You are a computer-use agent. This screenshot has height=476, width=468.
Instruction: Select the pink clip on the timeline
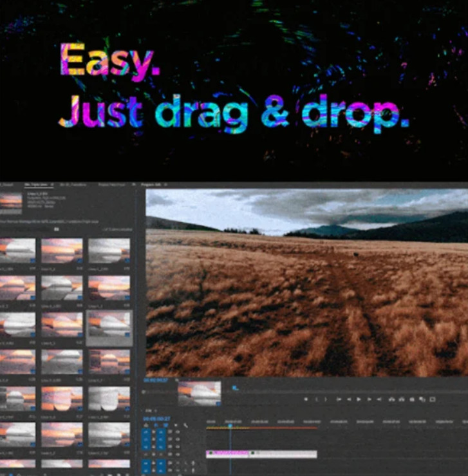coord(227,453)
